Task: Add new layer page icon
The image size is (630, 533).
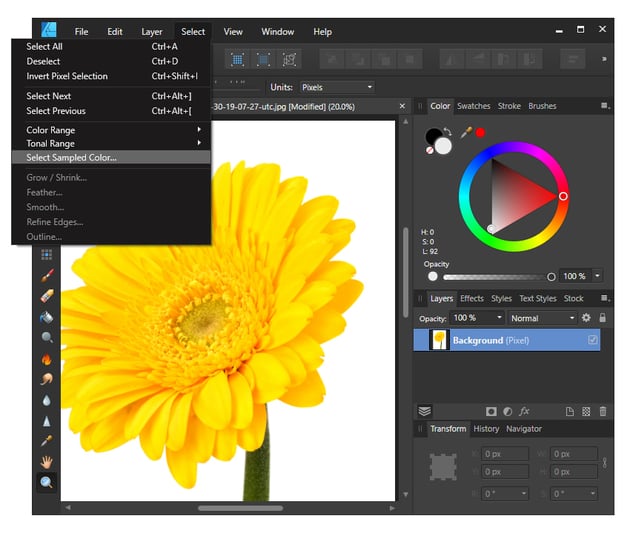Action: click(x=570, y=411)
